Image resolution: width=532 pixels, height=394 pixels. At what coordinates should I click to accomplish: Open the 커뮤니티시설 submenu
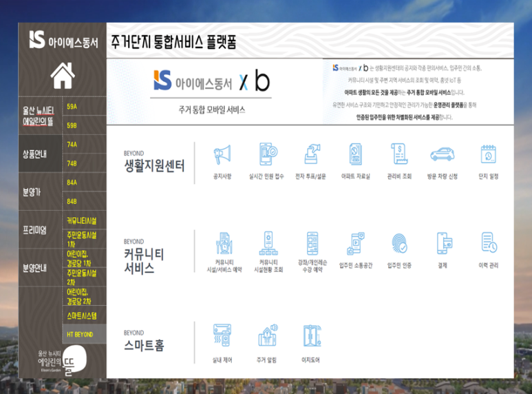click(x=84, y=220)
